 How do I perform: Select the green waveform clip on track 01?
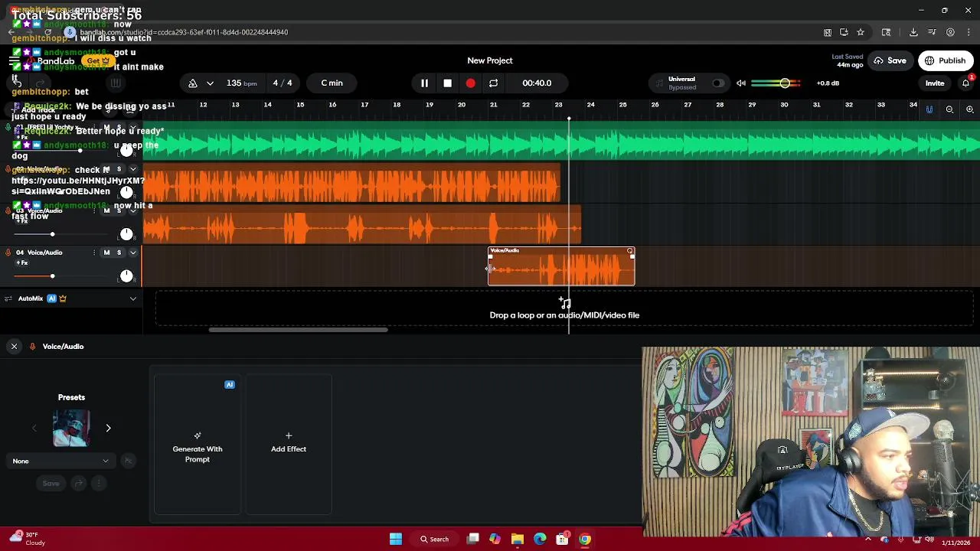[x=561, y=141]
